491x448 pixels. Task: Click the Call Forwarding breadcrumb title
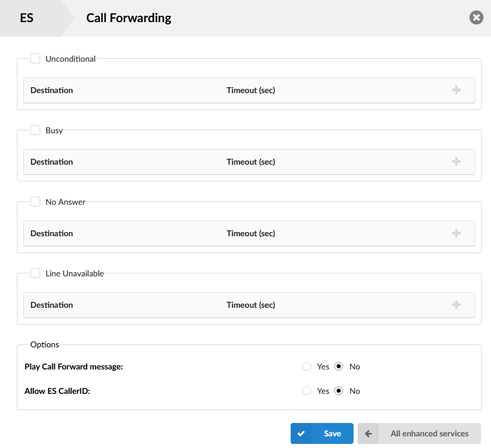[129, 18]
